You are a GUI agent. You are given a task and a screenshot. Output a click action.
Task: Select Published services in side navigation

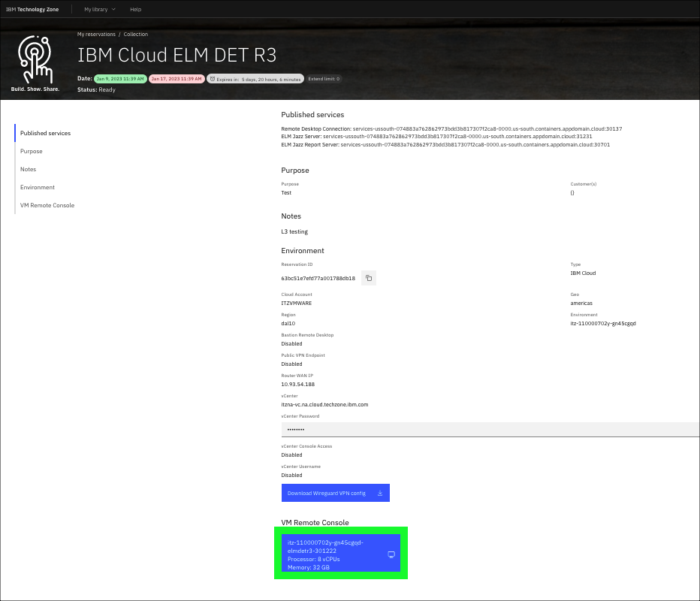45,134
